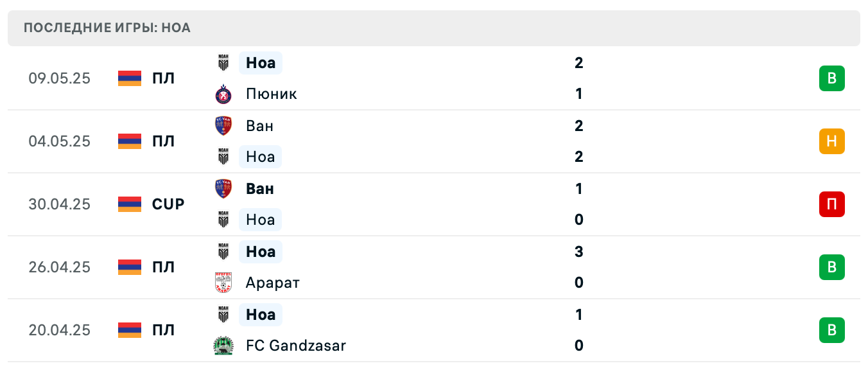Click the Armenian flag beside 26.04.25 match
Viewport: 868px width, 370px height.
click(x=130, y=267)
